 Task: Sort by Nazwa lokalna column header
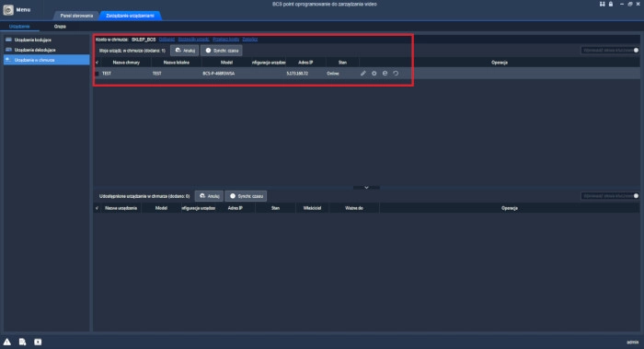pos(177,63)
